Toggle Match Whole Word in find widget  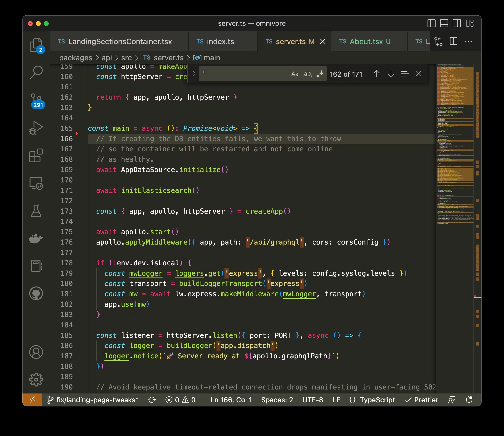307,74
